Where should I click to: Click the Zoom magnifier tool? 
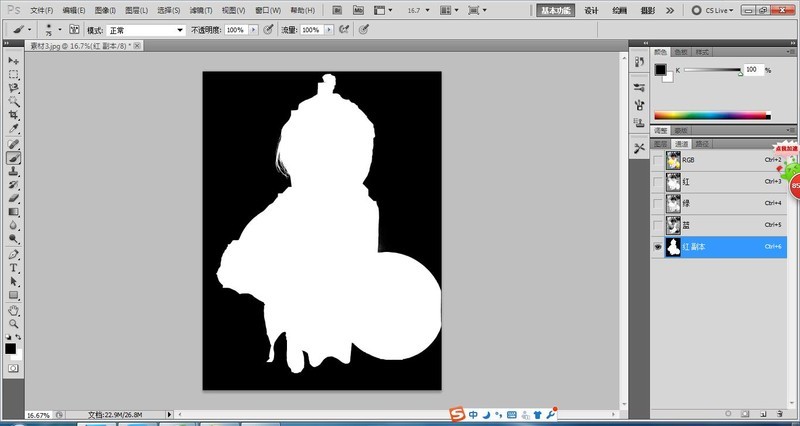[x=14, y=324]
